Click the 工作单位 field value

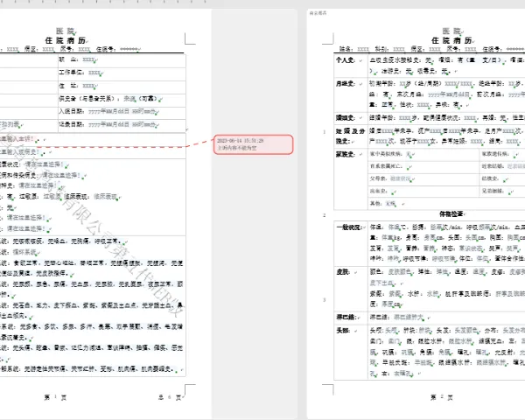click(x=94, y=73)
